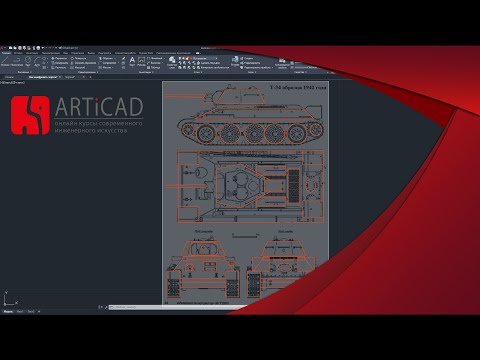Click the layer color swatch in layer dropdown
Image resolution: width=480 pixels, height=360 pixels.
pos(191,58)
